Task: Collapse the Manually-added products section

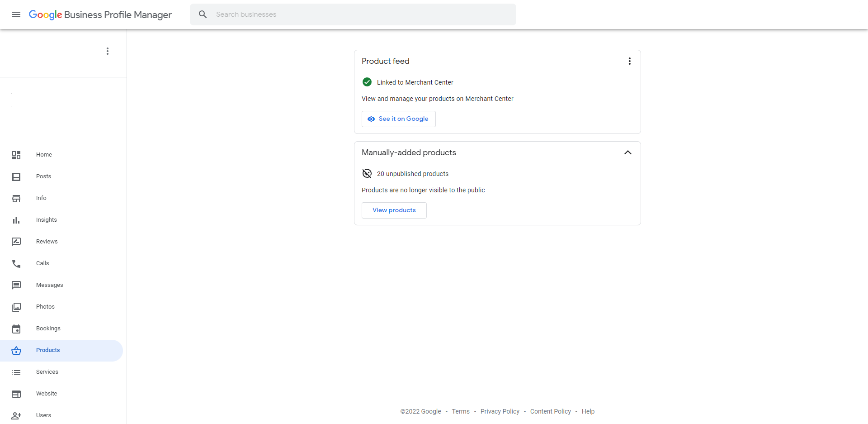Action: pyautogui.click(x=627, y=152)
